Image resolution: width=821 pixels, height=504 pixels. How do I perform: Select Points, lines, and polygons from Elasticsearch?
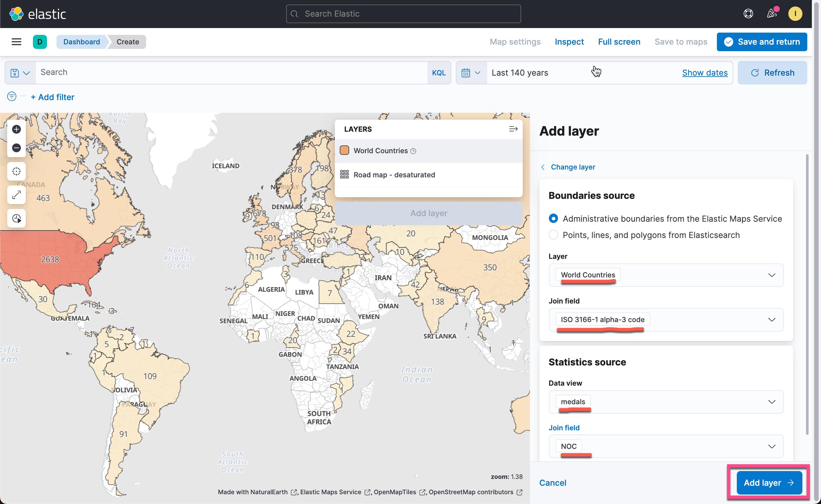point(553,235)
